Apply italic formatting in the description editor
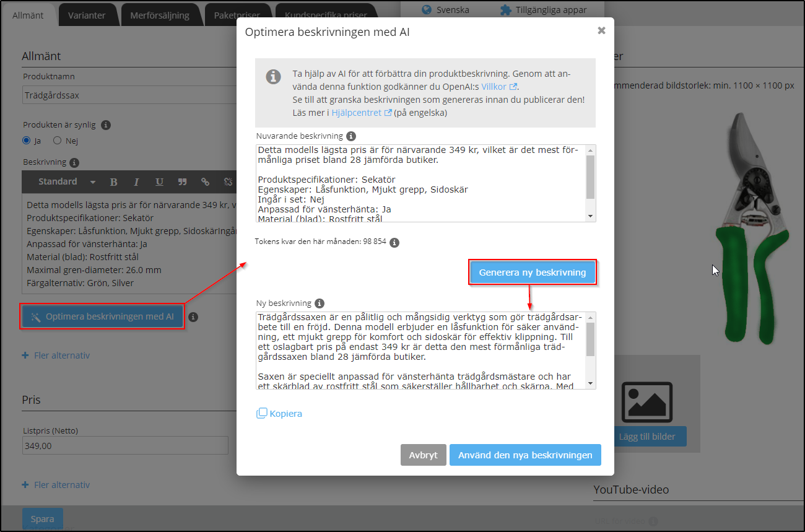Viewport: 805px width, 532px height. point(136,181)
